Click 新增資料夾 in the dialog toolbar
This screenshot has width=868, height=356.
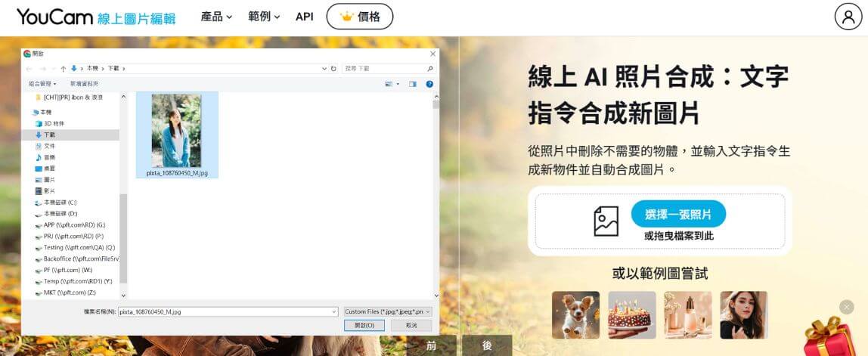pos(84,84)
